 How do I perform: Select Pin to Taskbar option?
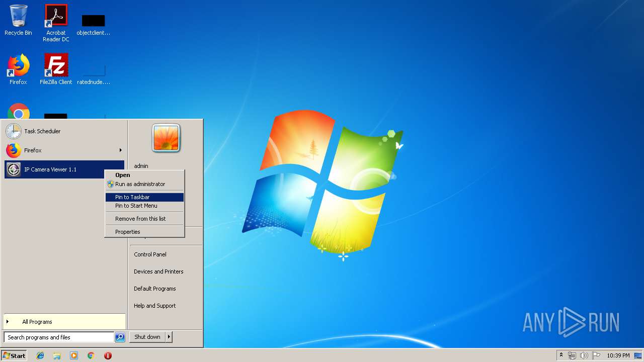(x=144, y=197)
